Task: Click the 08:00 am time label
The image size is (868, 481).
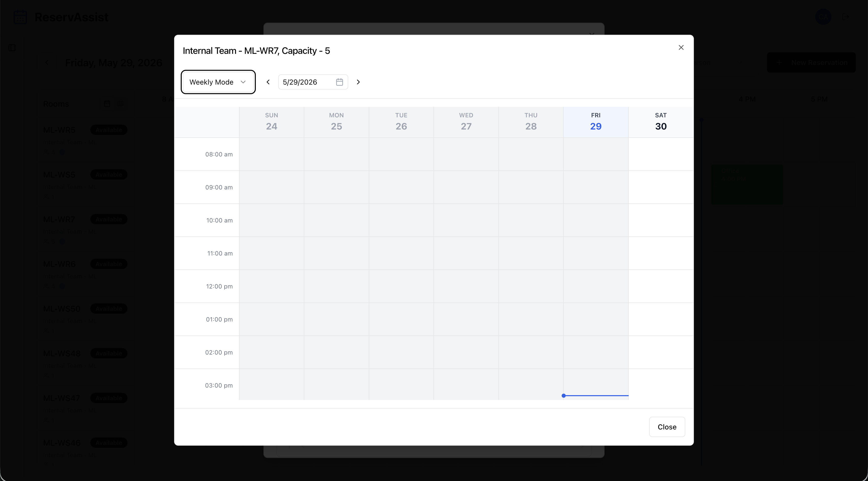Action: [219, 154]
